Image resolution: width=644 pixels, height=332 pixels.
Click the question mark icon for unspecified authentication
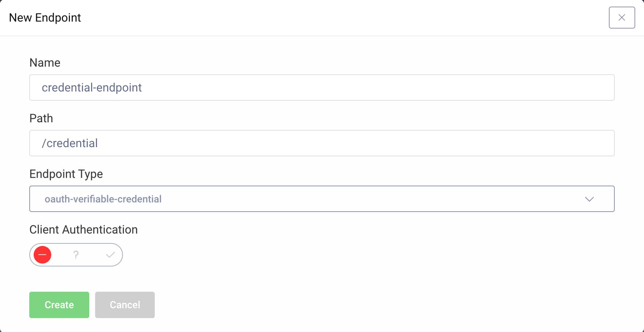pyautogui.click(x=76, y=254)
